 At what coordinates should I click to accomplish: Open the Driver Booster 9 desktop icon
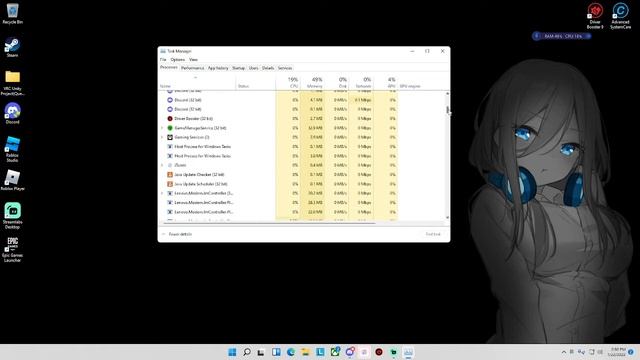pos(595,16)
